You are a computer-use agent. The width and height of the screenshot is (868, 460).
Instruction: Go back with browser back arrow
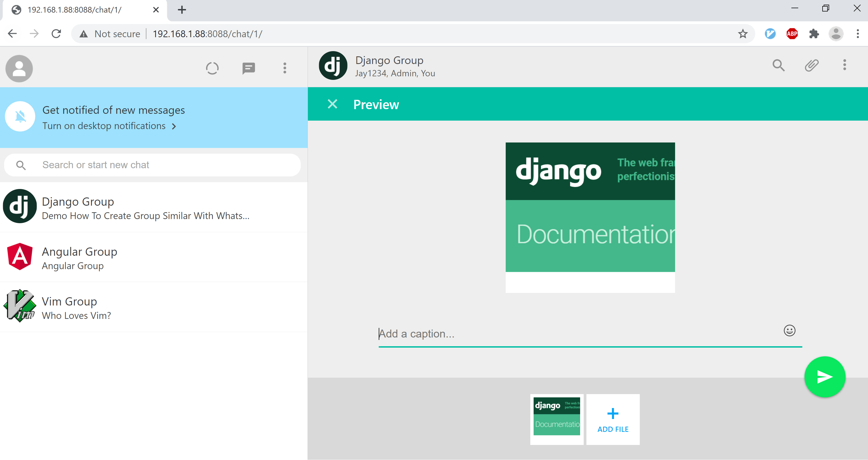13,34
